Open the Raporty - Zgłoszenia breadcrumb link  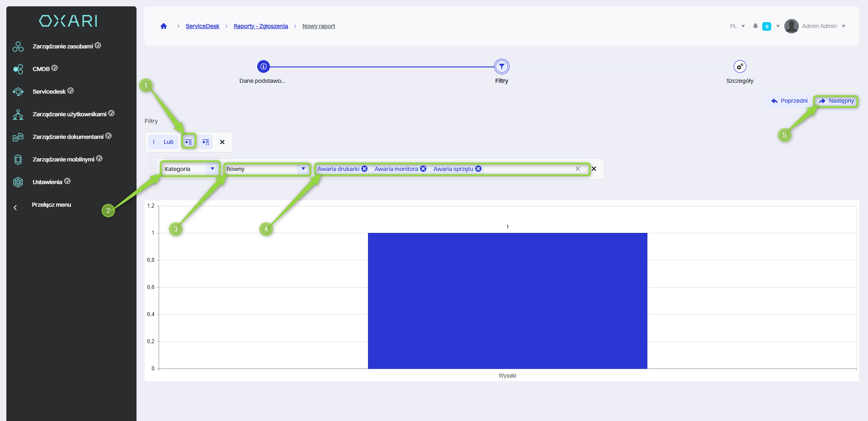pyautogui.click(x=260, y=26)
